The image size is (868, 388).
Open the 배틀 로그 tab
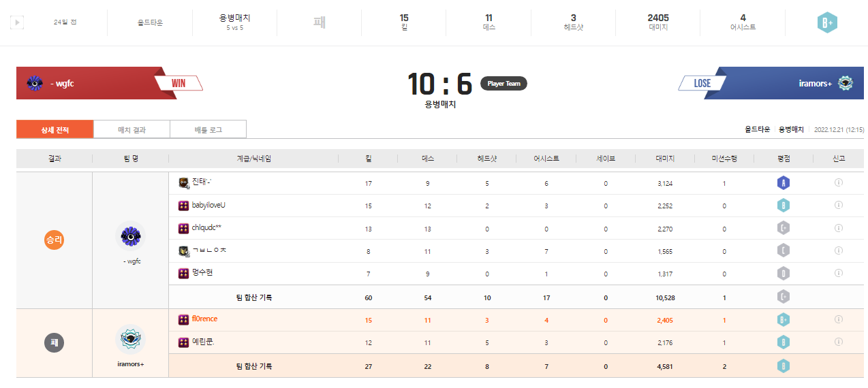point(208,129)
